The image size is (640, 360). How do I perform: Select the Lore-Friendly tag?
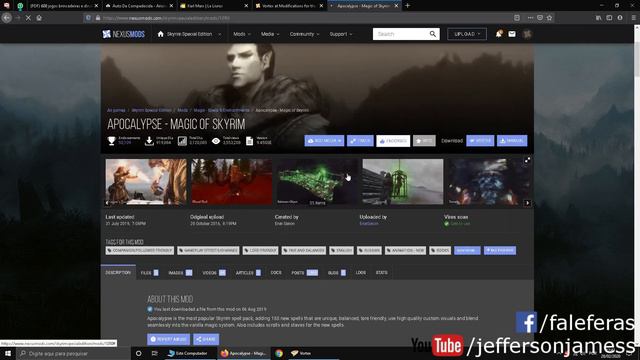(x=260, y=251)
